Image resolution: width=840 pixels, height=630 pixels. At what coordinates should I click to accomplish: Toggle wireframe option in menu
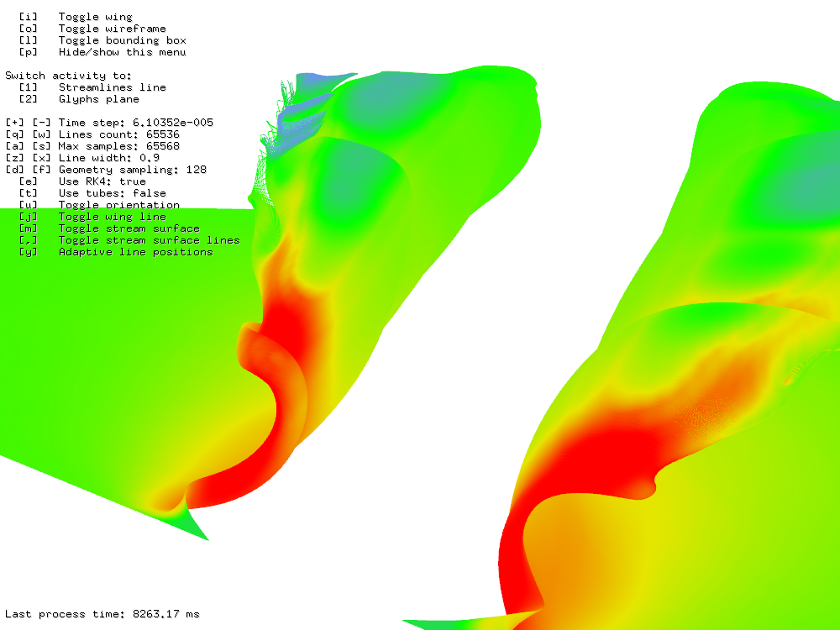coord(112,29)
